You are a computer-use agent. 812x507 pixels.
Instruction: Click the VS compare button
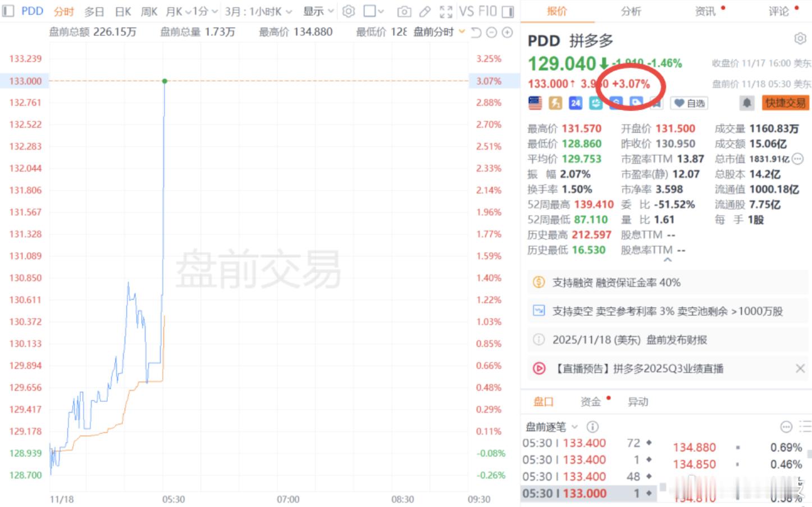[466, 11]
